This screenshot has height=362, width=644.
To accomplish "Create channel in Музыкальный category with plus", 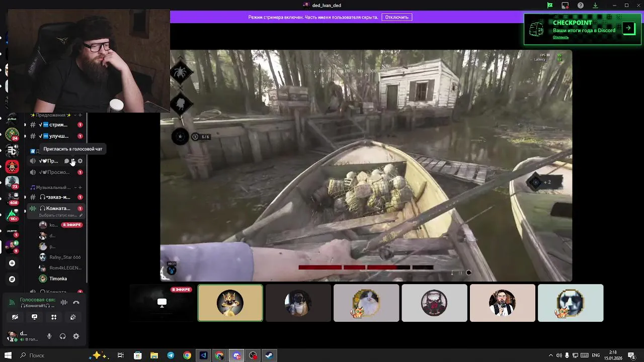I will [80, 188].
